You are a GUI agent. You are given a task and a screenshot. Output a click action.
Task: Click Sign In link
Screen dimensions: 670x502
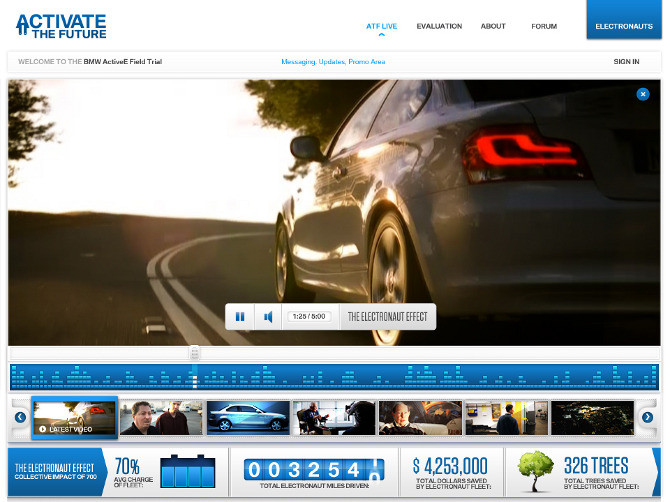point(626,62)
